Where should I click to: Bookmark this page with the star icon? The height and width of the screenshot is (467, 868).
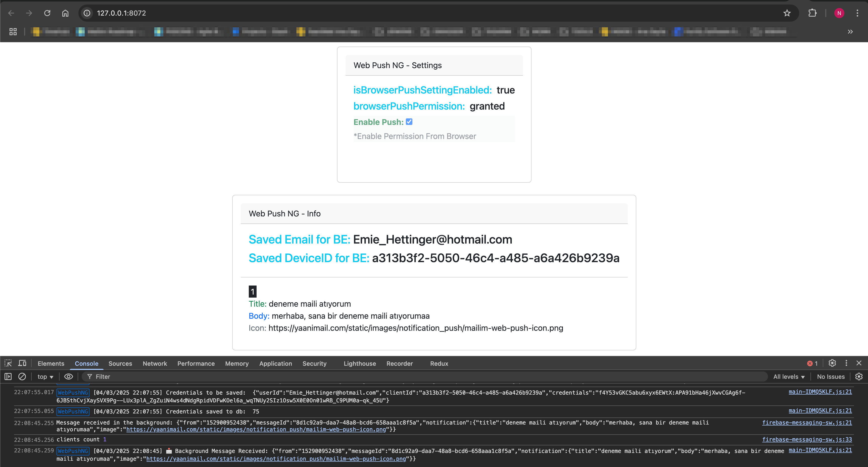pyautogui.click(x=787, y=13)
